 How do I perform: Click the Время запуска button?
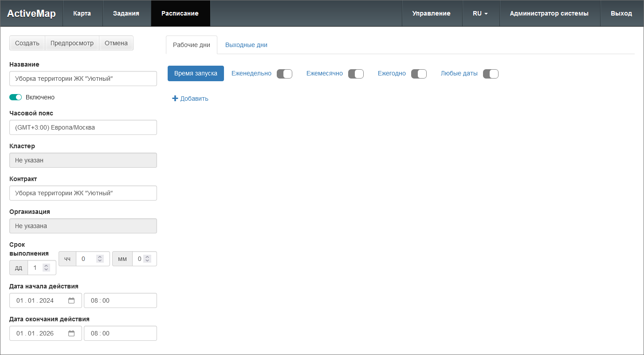click(196, 73)
